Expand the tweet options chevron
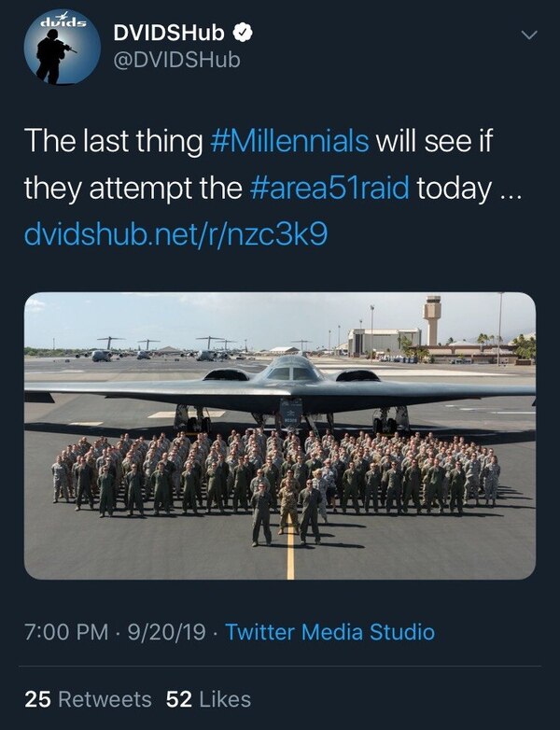Screen dimensions: 560x730 [529, 35]
